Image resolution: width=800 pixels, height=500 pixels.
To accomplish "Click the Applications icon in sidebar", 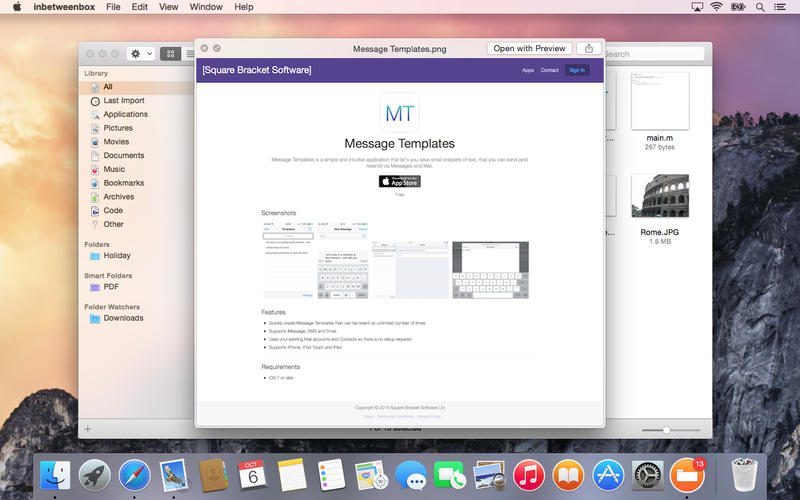I will (x=95, y=115).
